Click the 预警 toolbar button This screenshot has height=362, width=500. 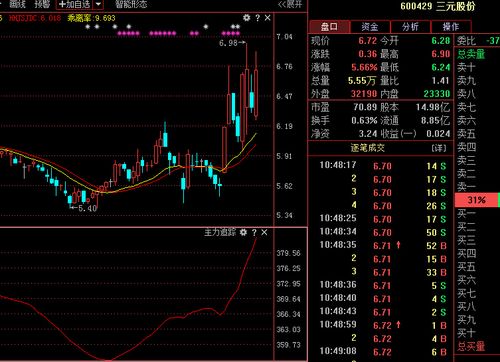(42, 4)
